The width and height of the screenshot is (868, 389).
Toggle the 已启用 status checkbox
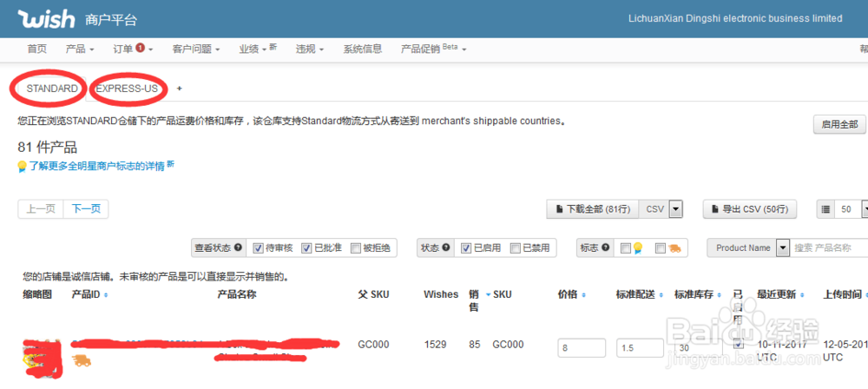click(466, 247)
